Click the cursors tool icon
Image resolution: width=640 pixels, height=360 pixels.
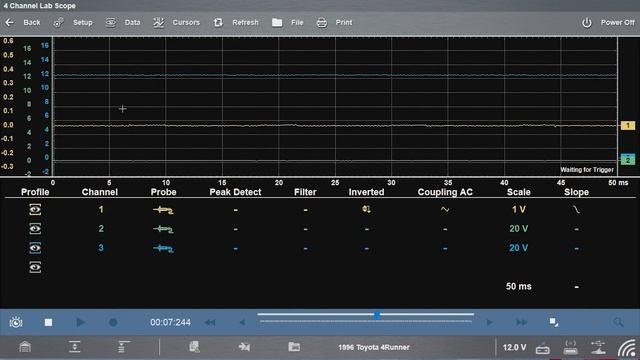point(158,22)
